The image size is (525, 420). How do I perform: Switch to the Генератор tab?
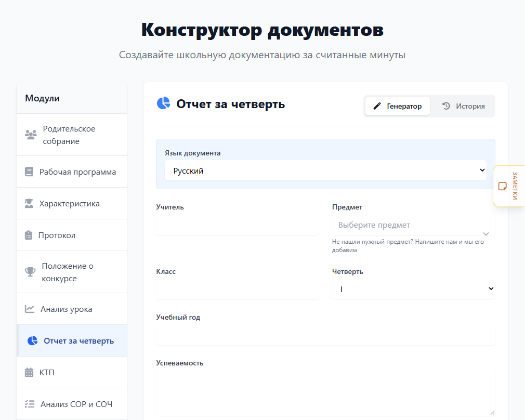pyautogui.click(x=398, y=106)
